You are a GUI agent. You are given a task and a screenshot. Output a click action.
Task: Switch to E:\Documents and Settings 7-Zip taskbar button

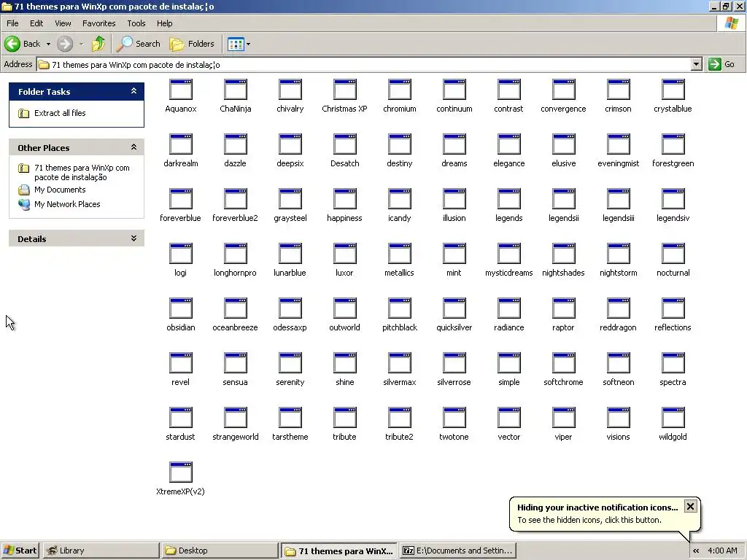click(458, 551)
